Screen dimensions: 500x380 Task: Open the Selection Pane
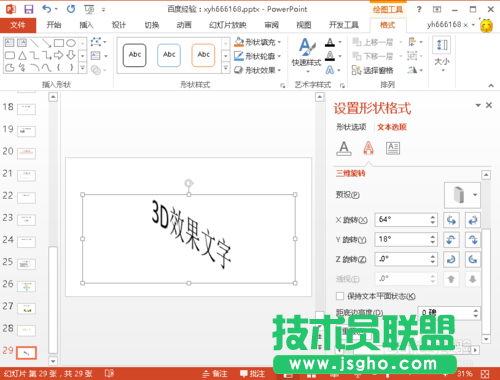click(x=373, y=70)
